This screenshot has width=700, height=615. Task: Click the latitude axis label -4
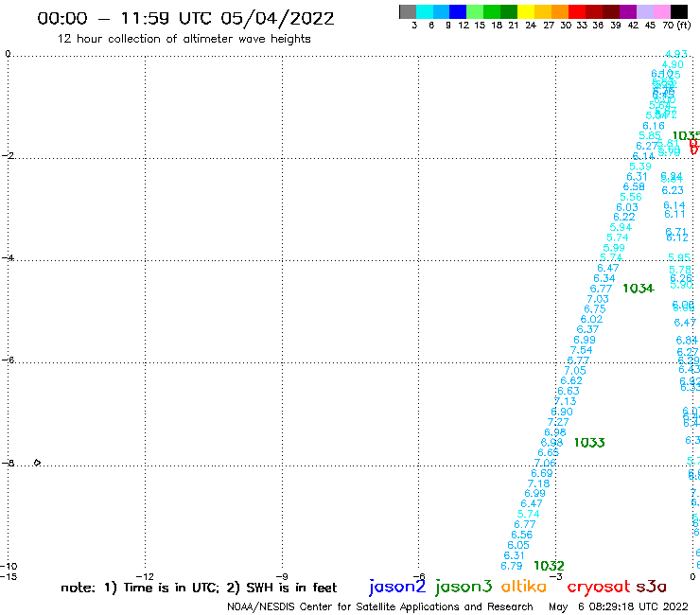tap(8, 258)
